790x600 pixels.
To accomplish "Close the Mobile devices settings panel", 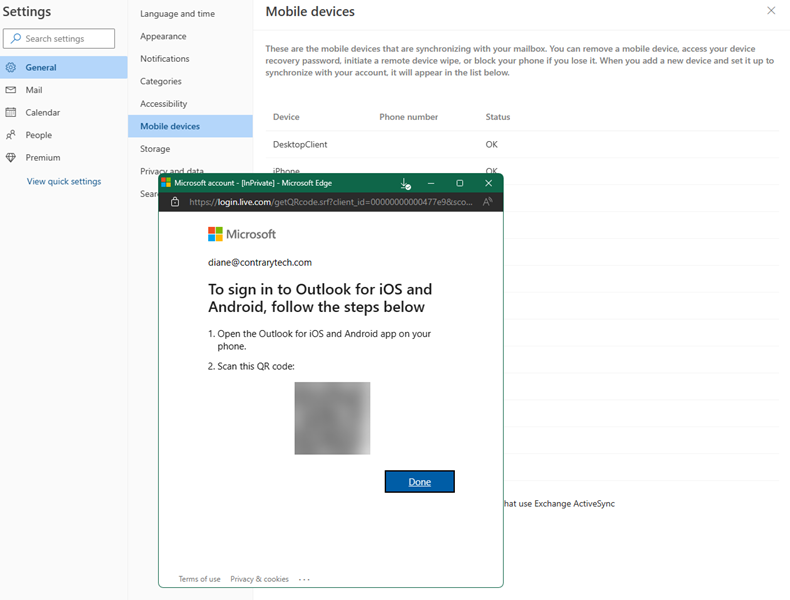I will tap(771, 11).
